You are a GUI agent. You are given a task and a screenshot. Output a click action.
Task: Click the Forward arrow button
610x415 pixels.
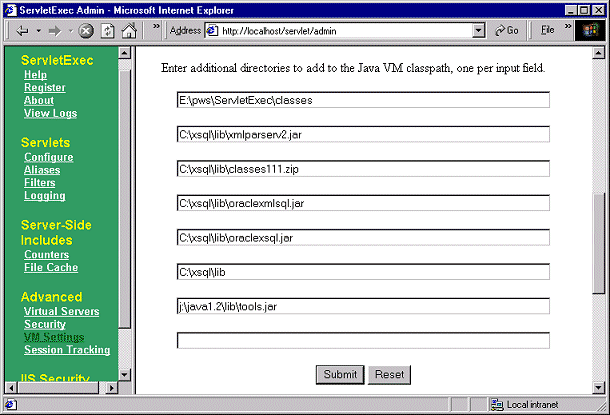point(55,30)
